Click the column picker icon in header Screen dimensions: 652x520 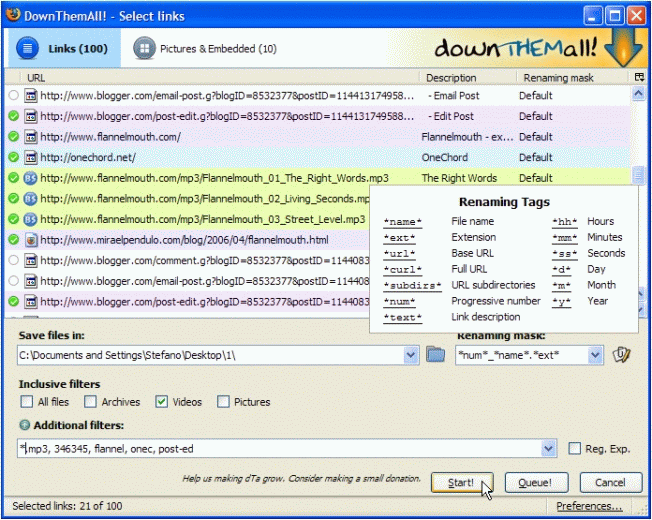(x=639, y=77)
